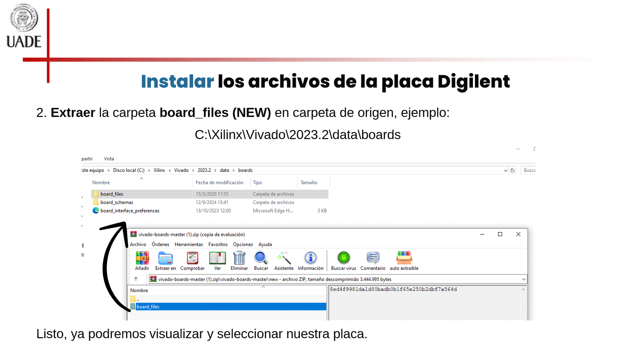Click the Ver book icon
Viewport: 644px width, 362px height.
coord(217,258)
